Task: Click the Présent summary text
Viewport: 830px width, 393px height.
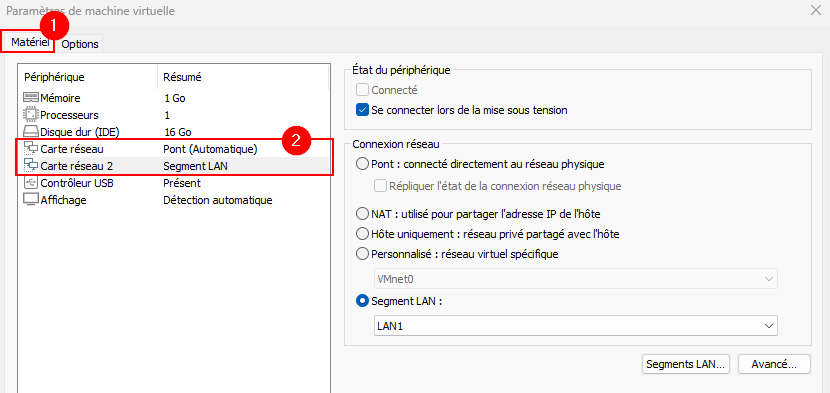Action: [x=182, y=183]
